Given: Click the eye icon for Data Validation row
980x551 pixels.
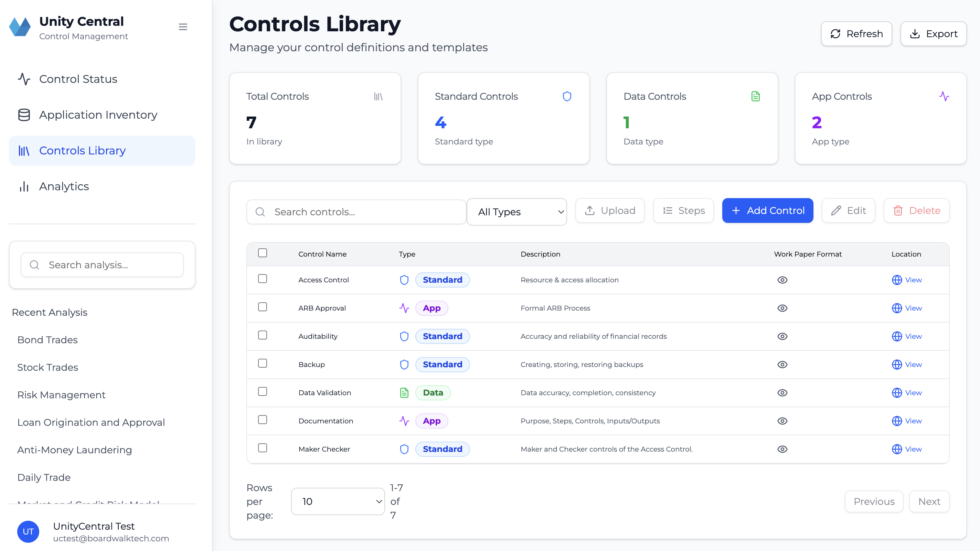Looking at the screenshot, I should [782, 393].
